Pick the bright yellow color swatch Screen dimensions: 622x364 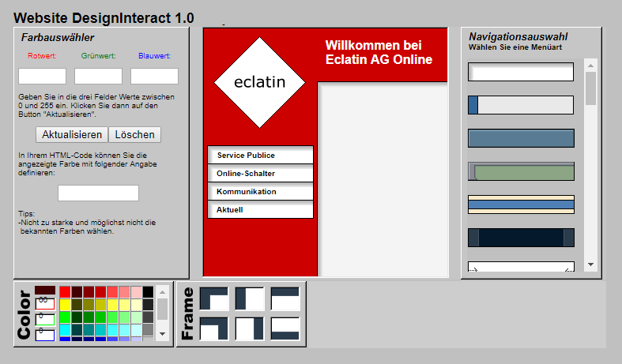coord(65,305)
